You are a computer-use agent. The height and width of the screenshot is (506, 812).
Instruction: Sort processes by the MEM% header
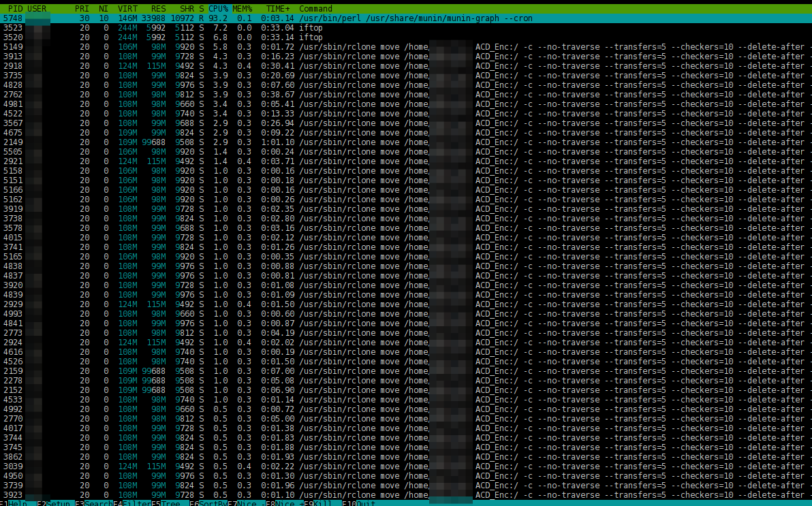pos(242,9)
